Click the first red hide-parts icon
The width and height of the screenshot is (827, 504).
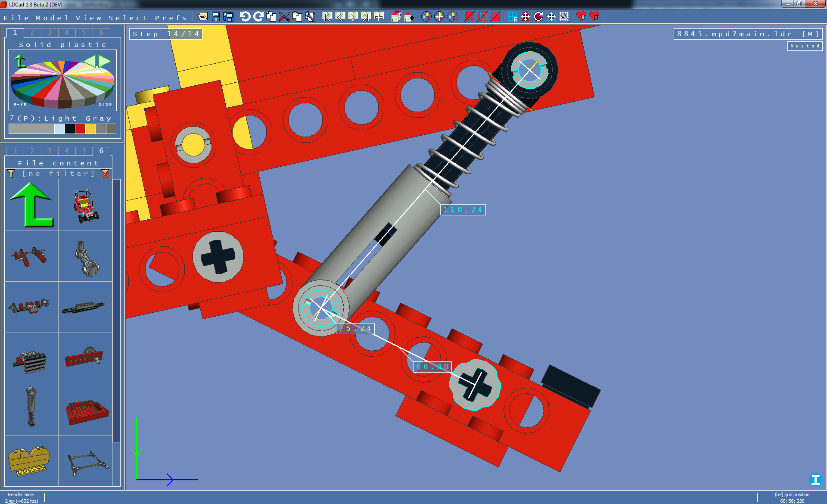[x=469, y=17]
